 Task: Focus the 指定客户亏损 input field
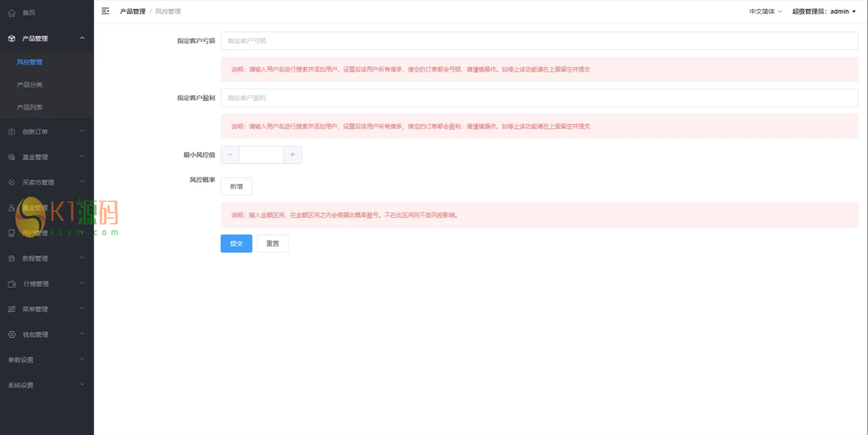click(539, 41)
